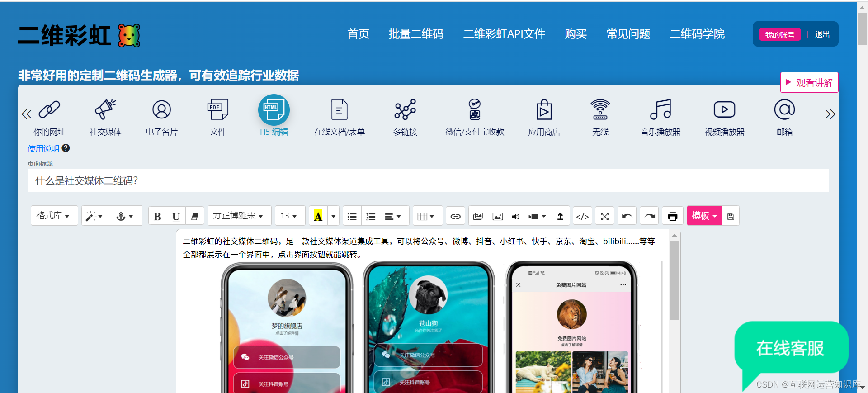Open the 在线客服 chat bubble
The width and height of the screenshot is (868, 393).
tap(791, 348)
